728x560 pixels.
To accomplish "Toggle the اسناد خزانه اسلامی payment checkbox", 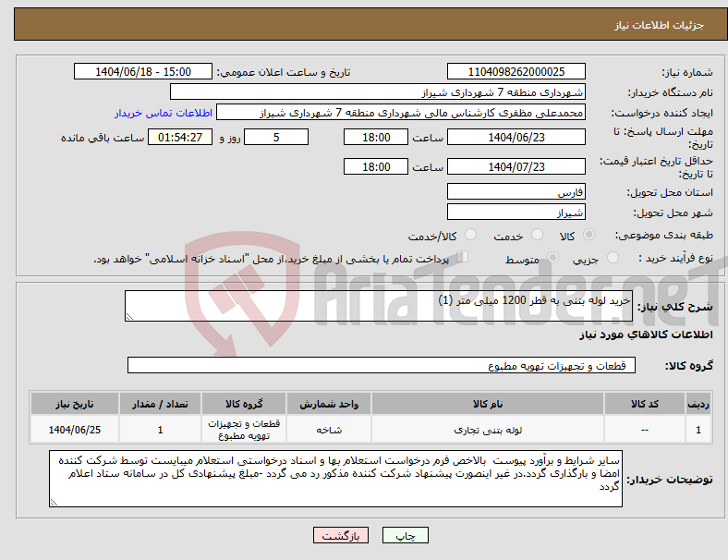I will click(463, 257).
